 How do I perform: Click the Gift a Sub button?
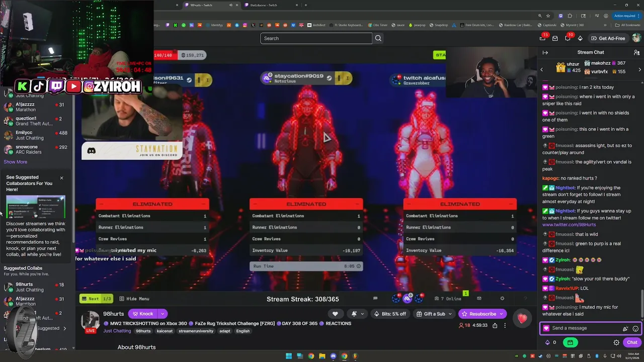[434, 314]
